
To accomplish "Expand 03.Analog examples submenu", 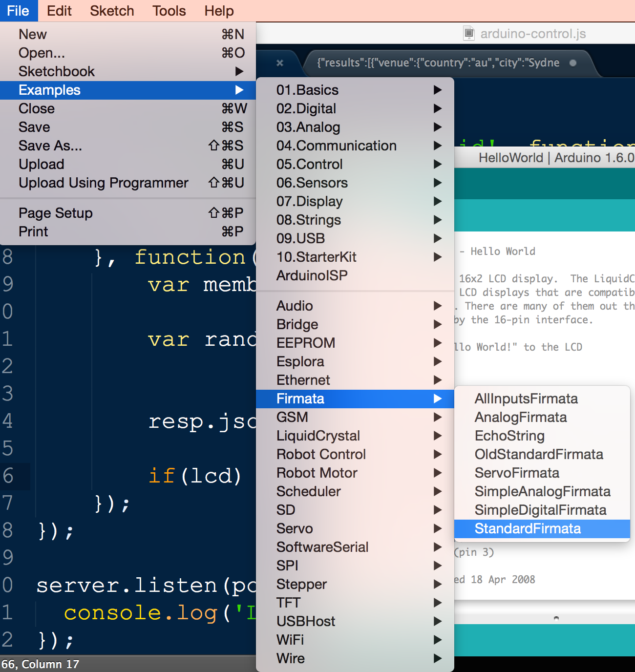I will [355, 127].
